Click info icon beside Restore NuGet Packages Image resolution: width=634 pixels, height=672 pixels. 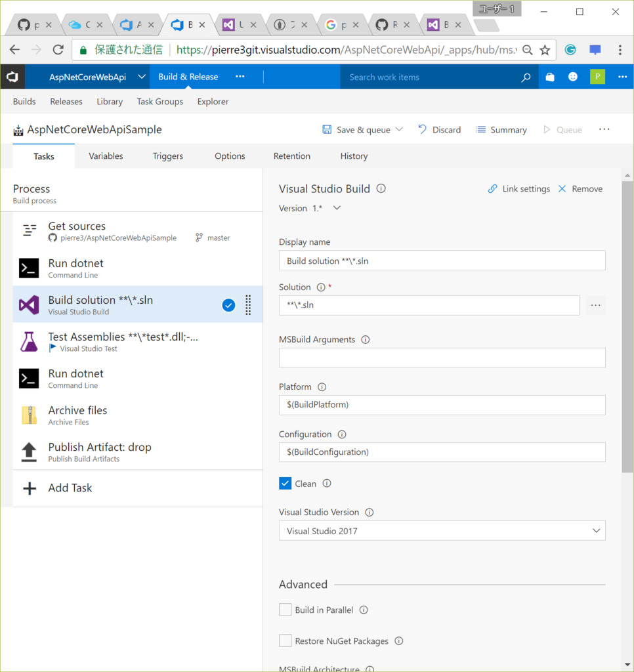click(x=398, y=641)
